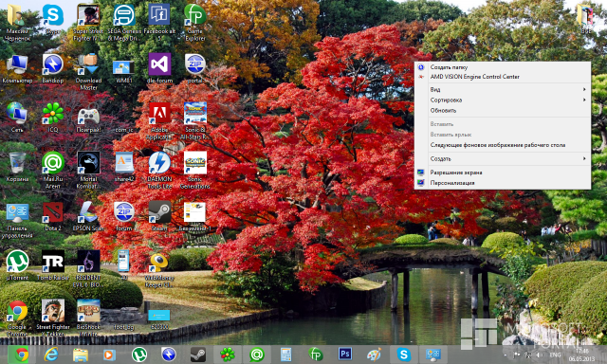Open Skype from the taskbar
607x364 pixels.
(404, 355)
